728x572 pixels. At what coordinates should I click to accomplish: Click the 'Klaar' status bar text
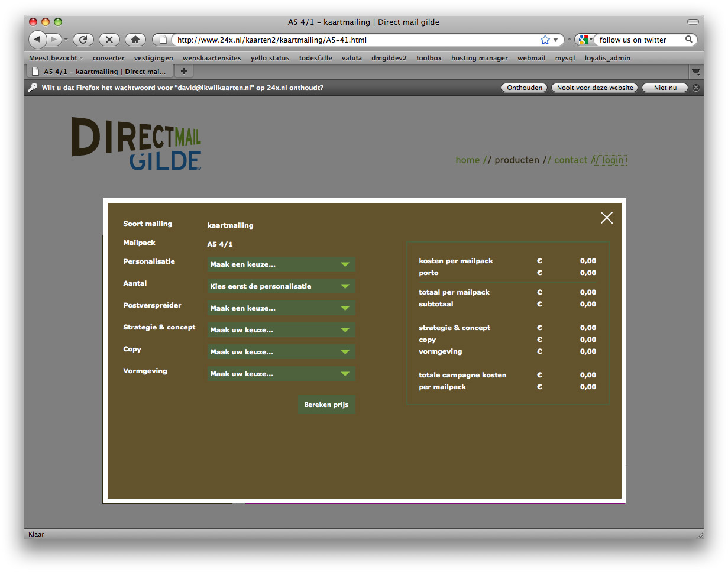coord(36,534)
